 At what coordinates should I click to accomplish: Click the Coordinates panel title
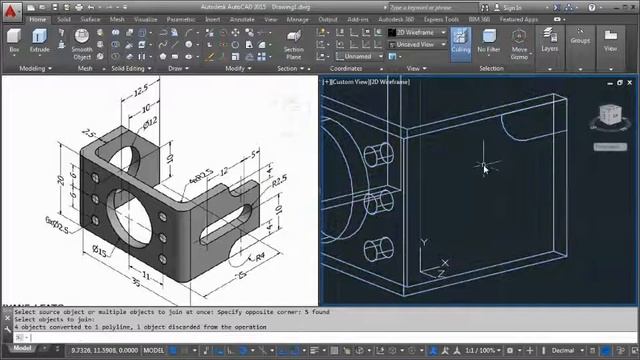[346, 69]
